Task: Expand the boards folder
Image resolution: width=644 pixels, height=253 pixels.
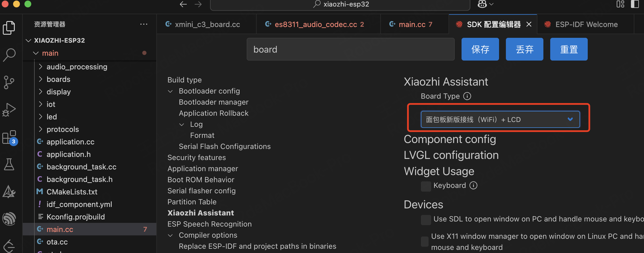Action: click(x=59, y=79)
